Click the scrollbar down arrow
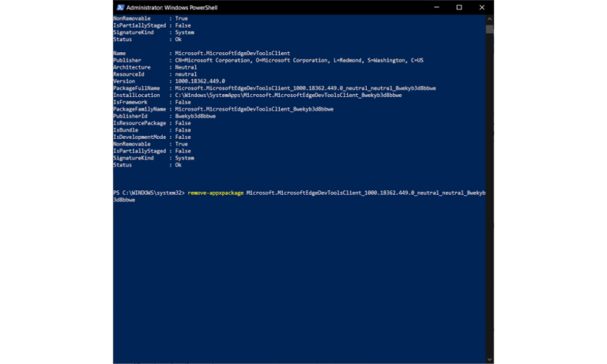The image size is (607, 364). [490, 360]
